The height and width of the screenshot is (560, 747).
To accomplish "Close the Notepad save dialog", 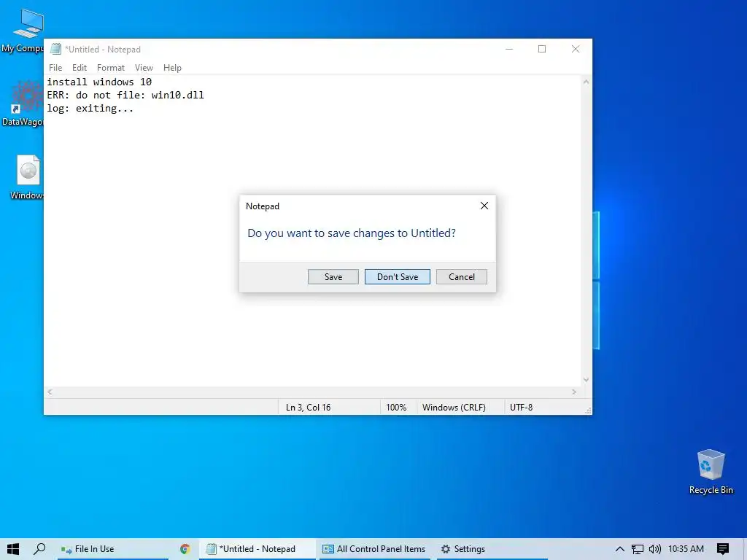I will pyautogui.click(x=484, y=206).
